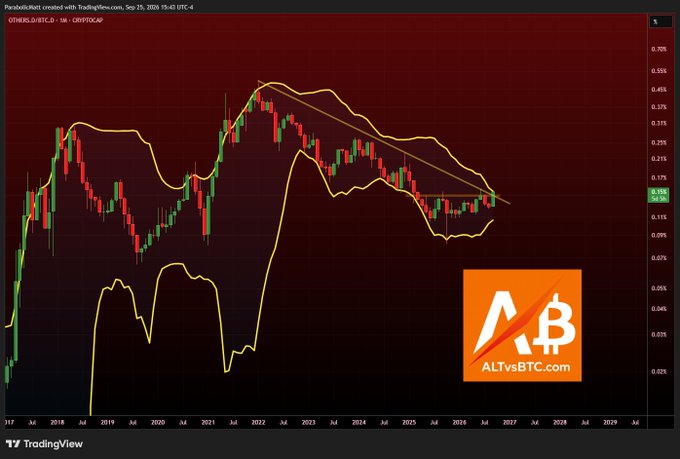The image size is (680, 459).
Task: Click the 0.55% price axis label
Action: click(x=659, y=71)
